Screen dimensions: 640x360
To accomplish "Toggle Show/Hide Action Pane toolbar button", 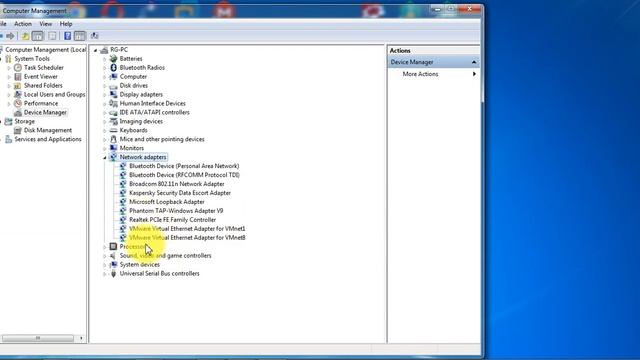I will point(80,36).
